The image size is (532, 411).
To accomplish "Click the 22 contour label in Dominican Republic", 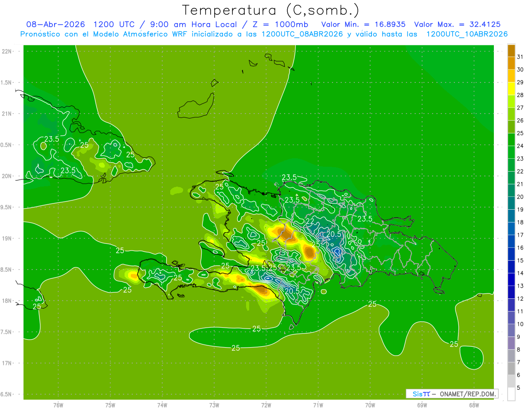I will pyautogui.click(x=310, y=221).
